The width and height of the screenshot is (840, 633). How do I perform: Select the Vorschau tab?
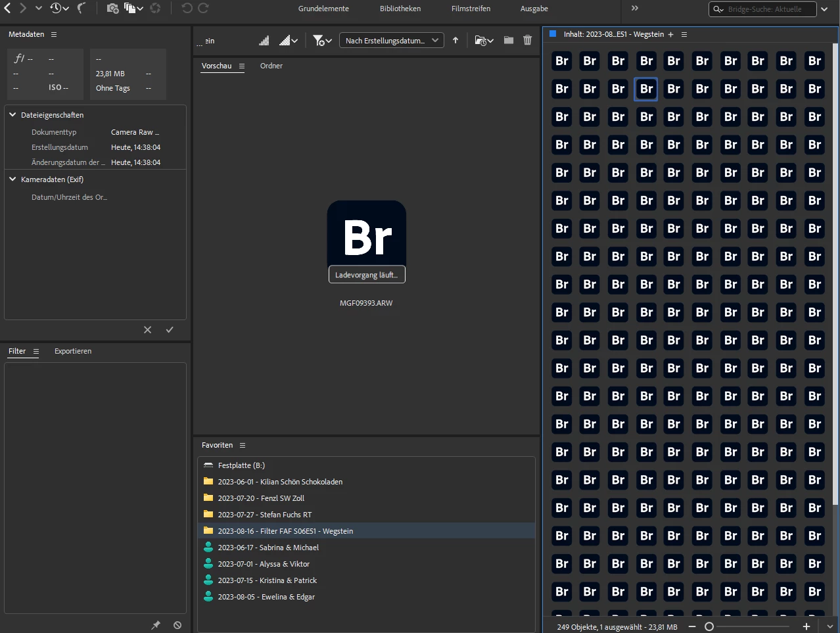(217, 66)
